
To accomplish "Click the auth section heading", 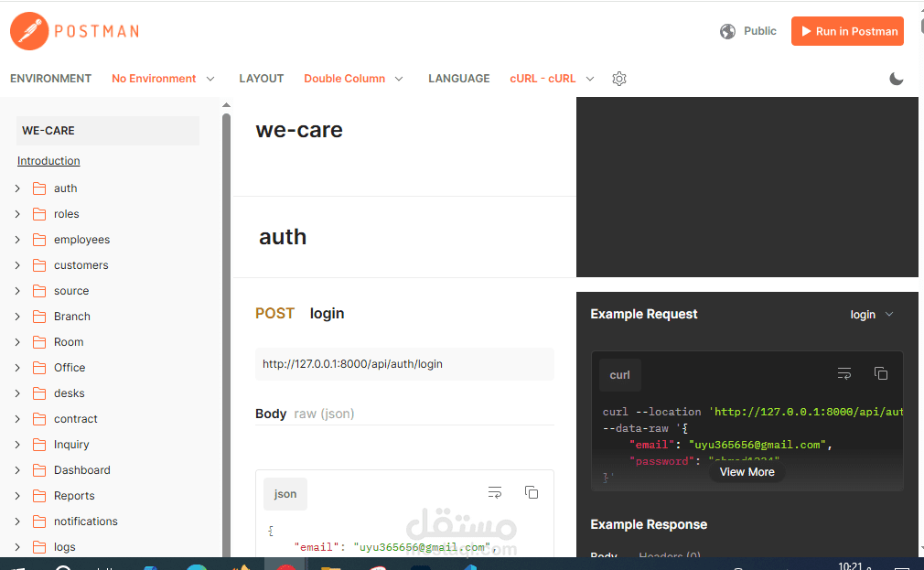I will tap(283, 237).
